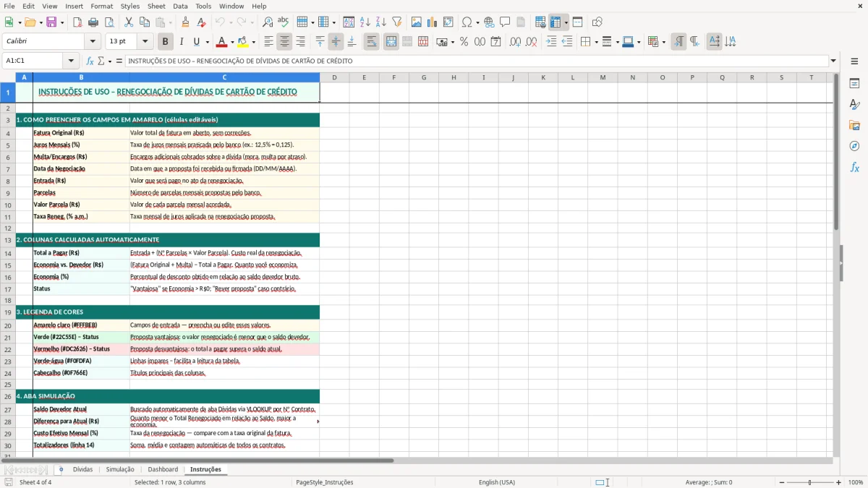Open the Conditional Formatting dropdown arrow
The image size is (868, 488).
click(x=663, y=42)
